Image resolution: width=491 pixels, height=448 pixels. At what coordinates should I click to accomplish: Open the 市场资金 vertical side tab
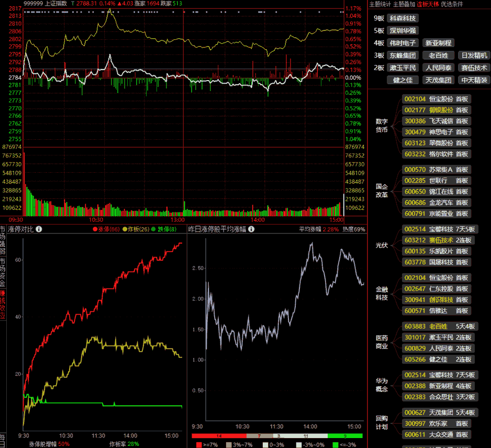(x=3, y=272)
